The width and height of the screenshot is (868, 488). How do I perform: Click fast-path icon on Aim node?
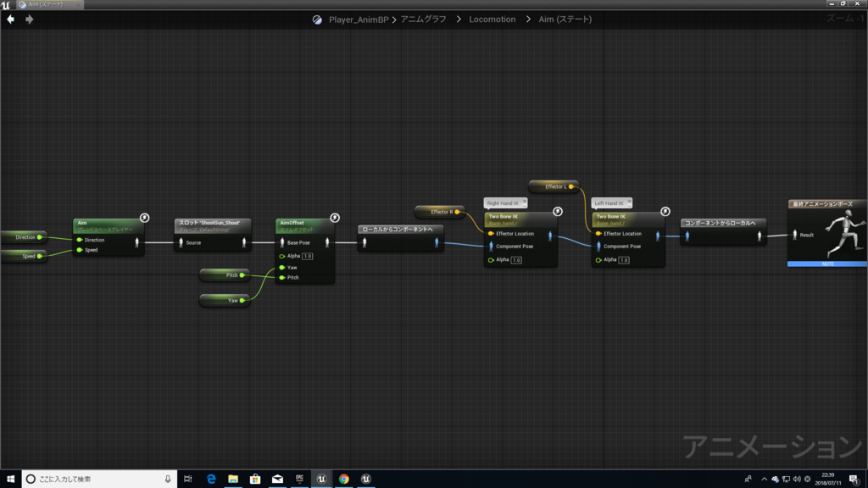pos(144,218)
